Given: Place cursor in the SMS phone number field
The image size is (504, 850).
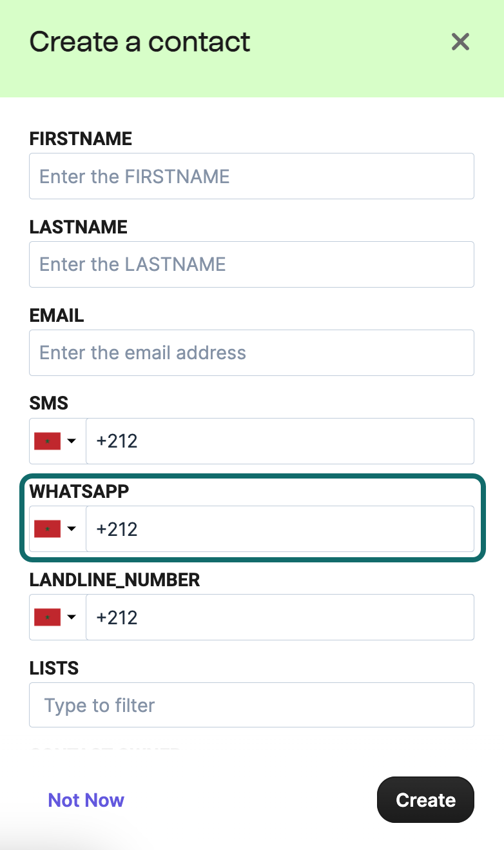Looking at the screenshot, I should pos(280,440).
